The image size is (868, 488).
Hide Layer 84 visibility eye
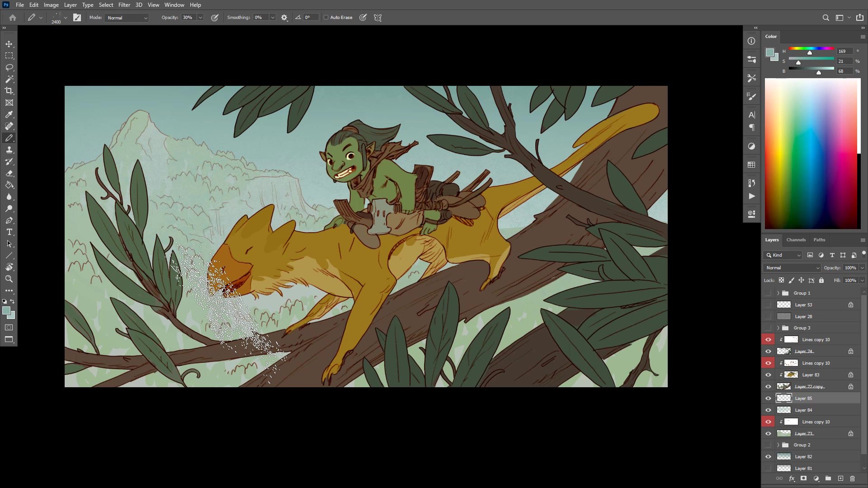(x=768, y=410)
